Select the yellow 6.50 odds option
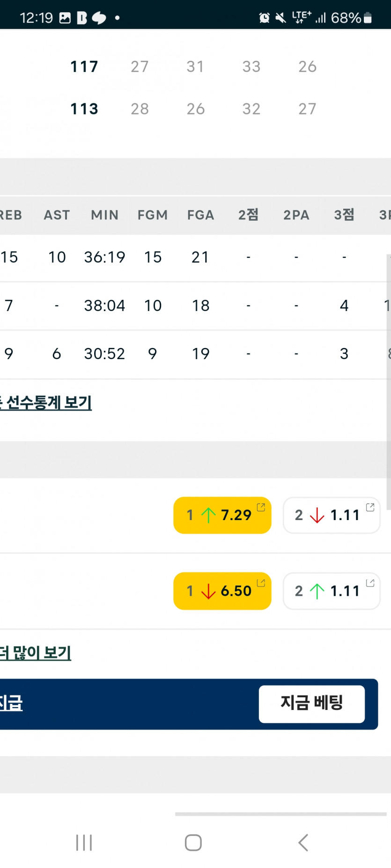Screen dimensions: 391x868 click(x=222, y=591)
